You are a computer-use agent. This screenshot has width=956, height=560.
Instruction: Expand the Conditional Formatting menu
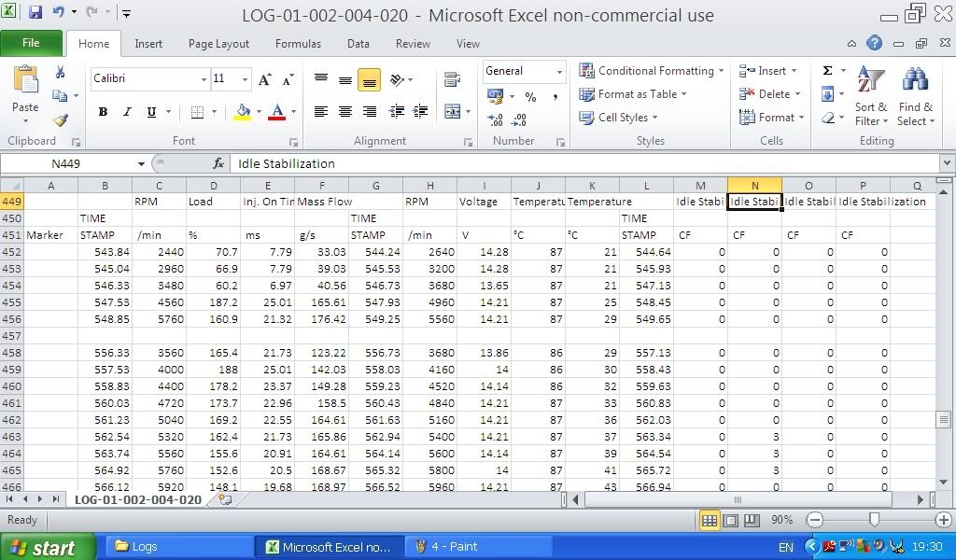(652, 71)
